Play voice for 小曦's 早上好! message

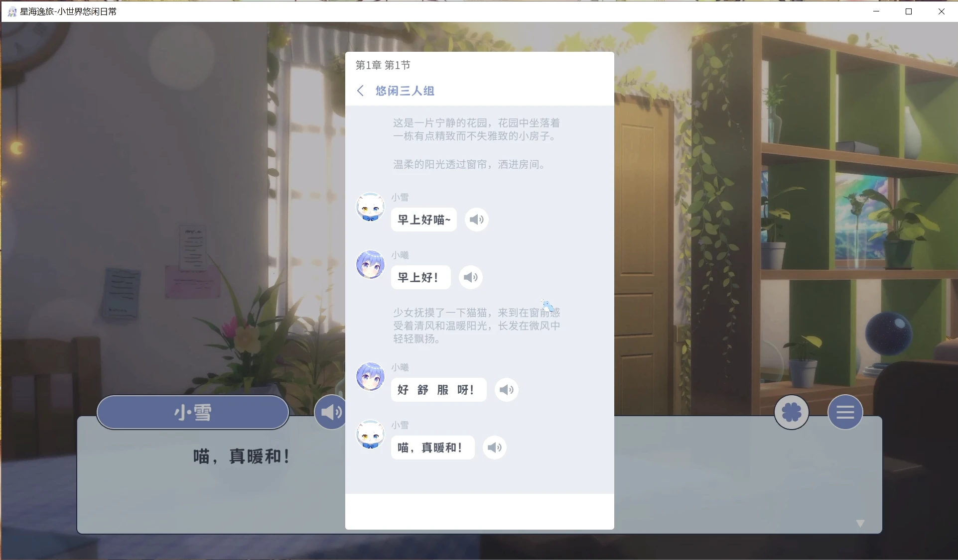(471, 277)
